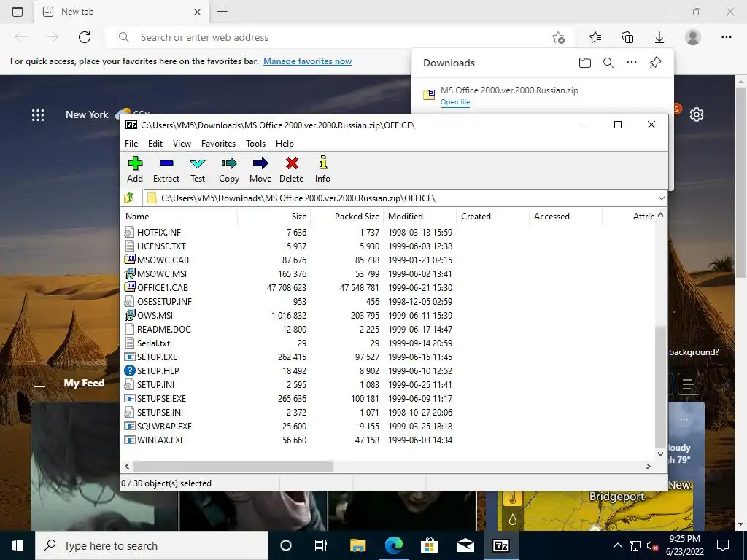Open the Help menu
Viewport: 747px width, 560px height.
point(285,144)
